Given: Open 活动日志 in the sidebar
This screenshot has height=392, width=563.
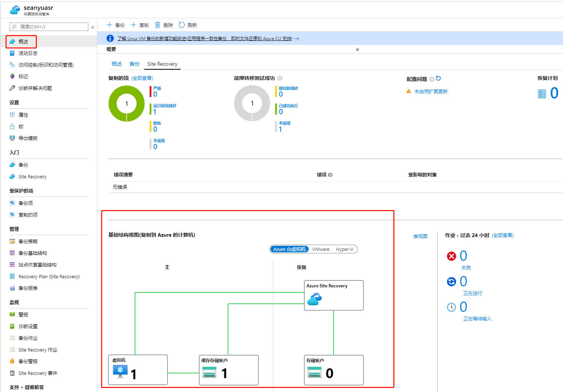Looking at the screenshot, I should 28,53.
